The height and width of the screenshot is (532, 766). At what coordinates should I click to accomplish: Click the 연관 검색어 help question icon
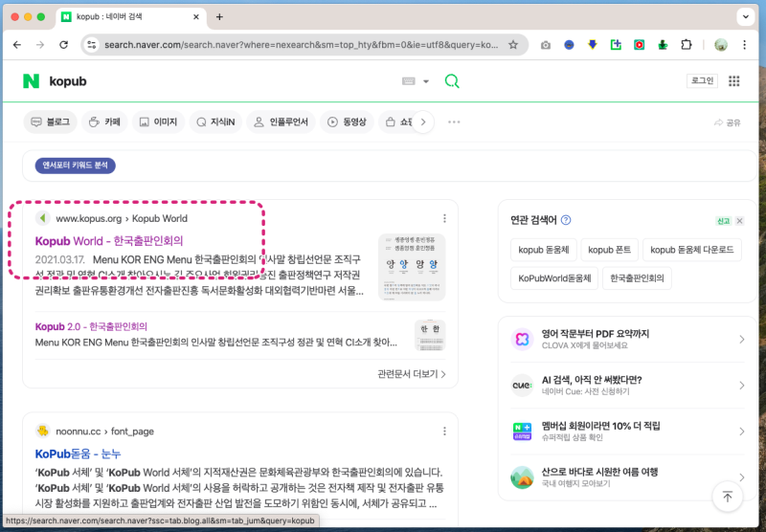[566, 220]
